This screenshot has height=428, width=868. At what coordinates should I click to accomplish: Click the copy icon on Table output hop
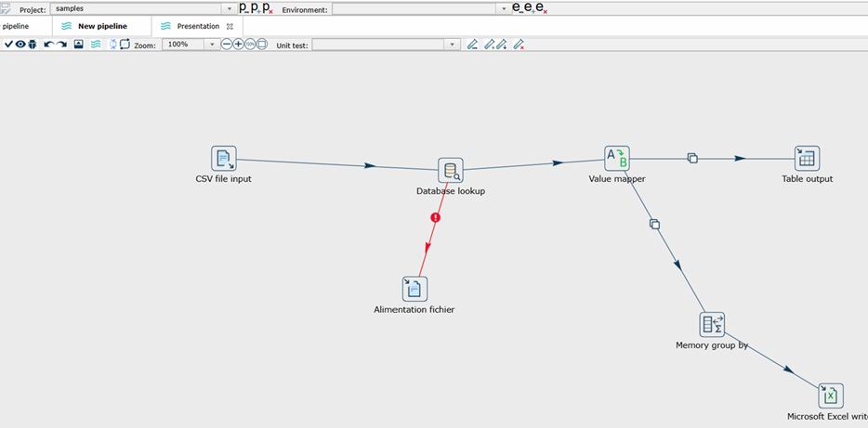click(692, 158)
